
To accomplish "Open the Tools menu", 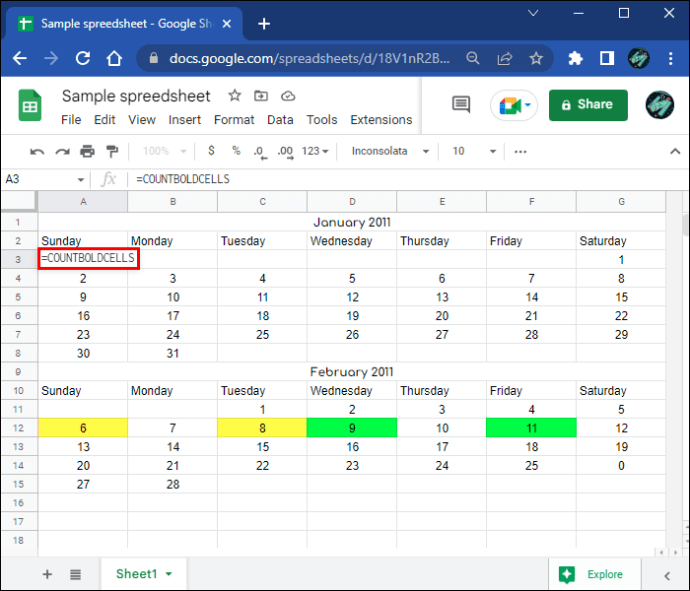I will point(322,120).
